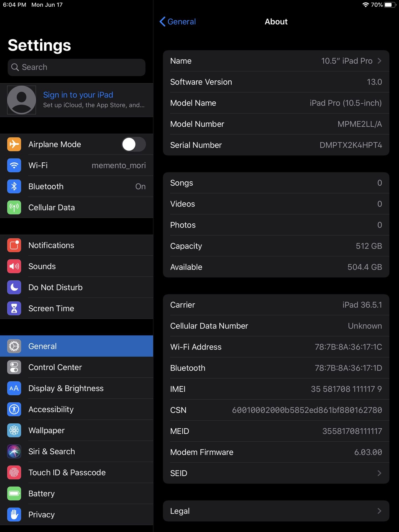Open Privacy settings label
The image size is (399, 532).
point(42,515)
